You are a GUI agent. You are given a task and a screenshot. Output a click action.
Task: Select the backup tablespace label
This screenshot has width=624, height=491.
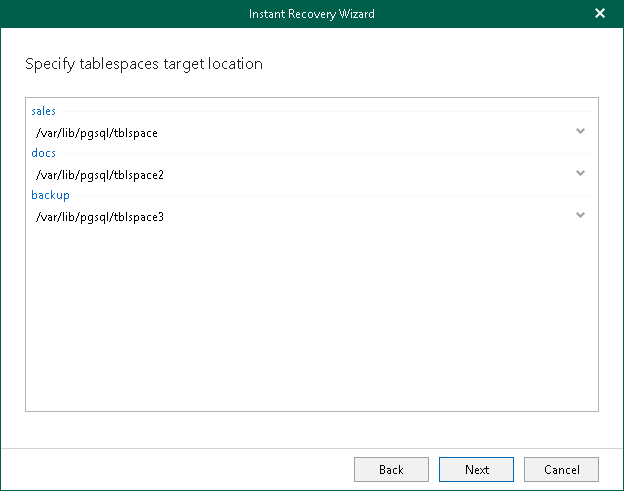[x=50, y=195]
